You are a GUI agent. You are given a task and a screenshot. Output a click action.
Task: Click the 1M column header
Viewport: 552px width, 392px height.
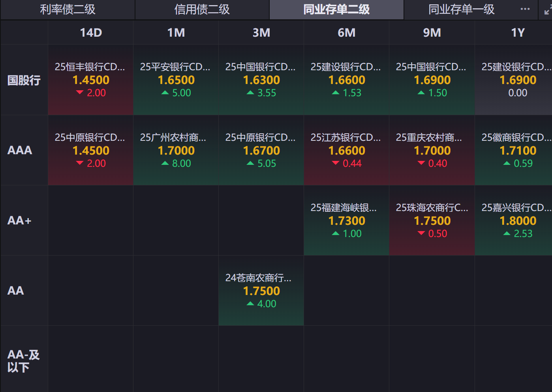pyautogui.click(x=176, y=32)
